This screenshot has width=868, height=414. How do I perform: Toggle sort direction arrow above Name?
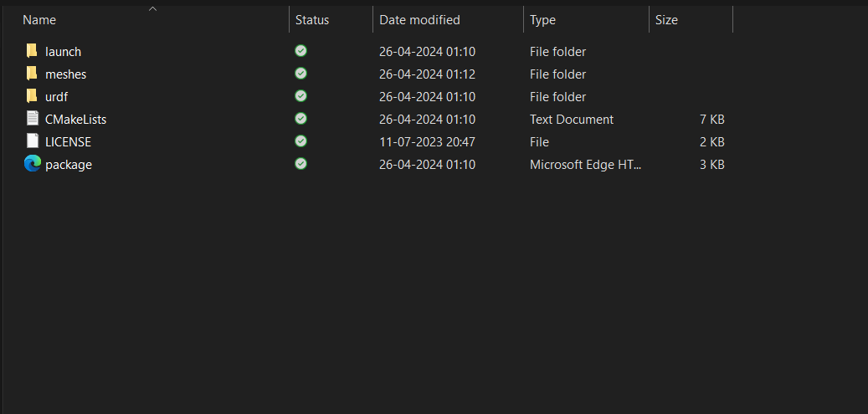pyautogui.click(x=152, y=9)
